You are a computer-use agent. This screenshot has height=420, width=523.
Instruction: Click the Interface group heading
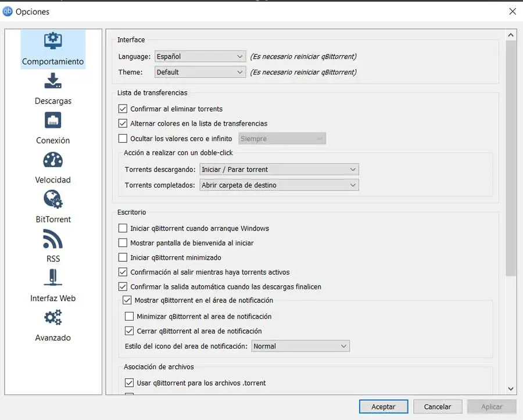pyautogui.click(x=131, y=40)
